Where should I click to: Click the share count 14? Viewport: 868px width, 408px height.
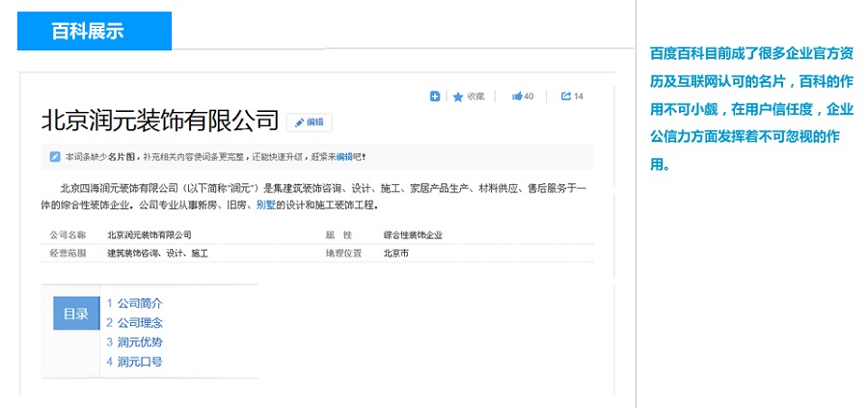pos(578,96)
